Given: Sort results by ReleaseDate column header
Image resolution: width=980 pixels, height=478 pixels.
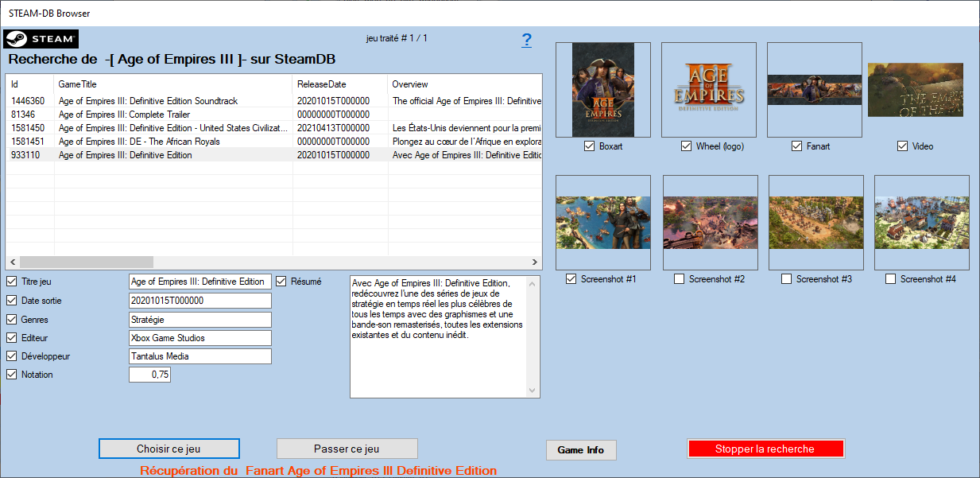Looking at the screenshot, I should 339,84.
